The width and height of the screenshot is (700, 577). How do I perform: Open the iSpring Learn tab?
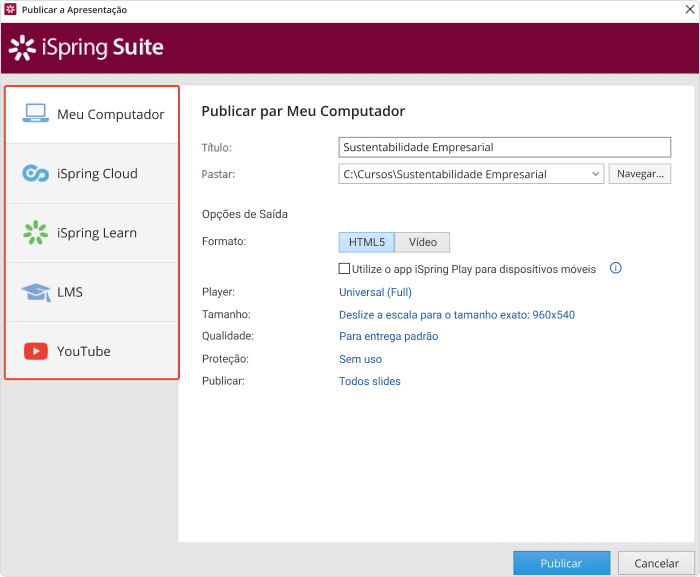coord(92,233)
